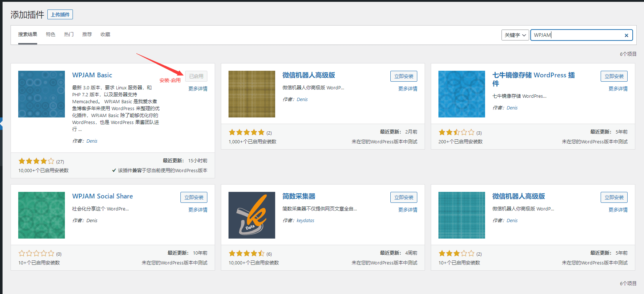Open the 七牛镜像存储 WordPress 插件 title link
Screen dimensions: 644x294
(534, 79)
